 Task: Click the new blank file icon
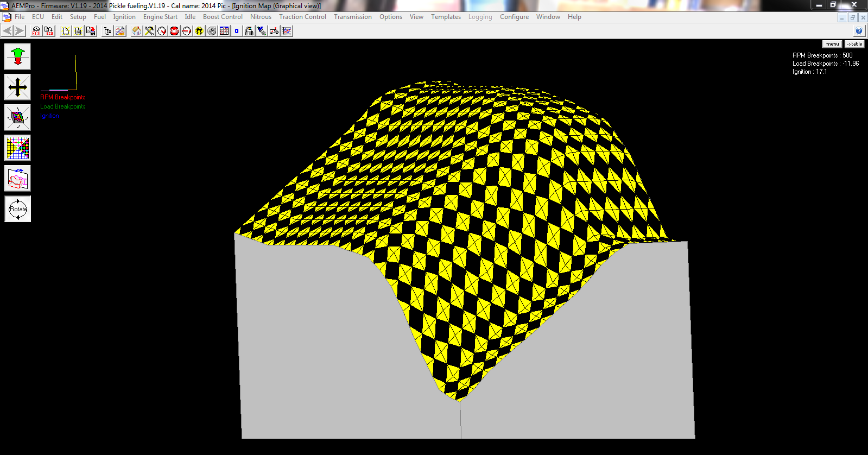(66, 31)
